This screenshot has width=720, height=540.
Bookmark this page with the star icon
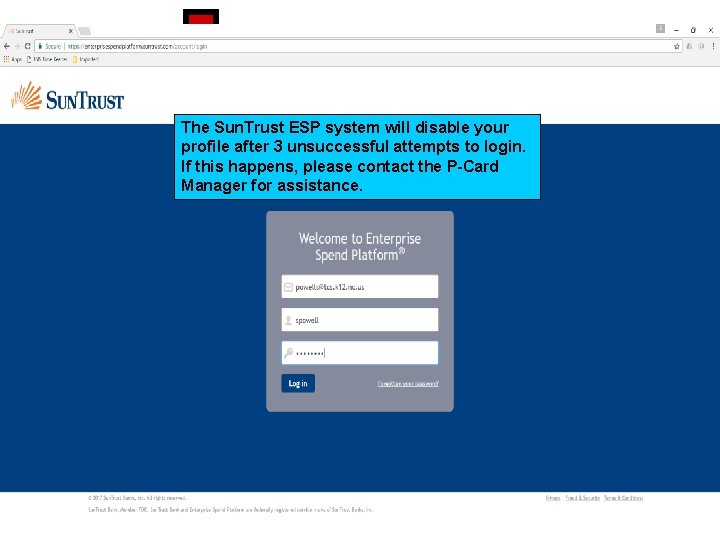pos(676,46)
